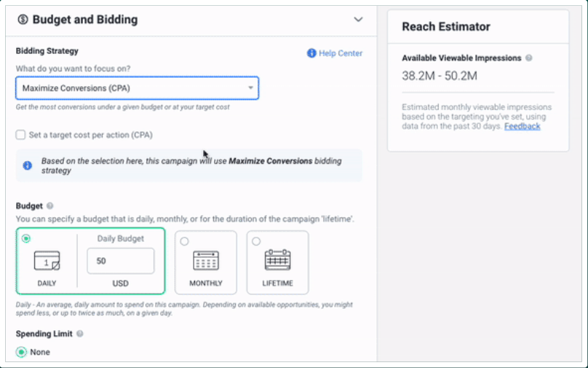Click the Daily Budget amount field
The height and width of the screenshot is (368, 588).
pos(120,261)
